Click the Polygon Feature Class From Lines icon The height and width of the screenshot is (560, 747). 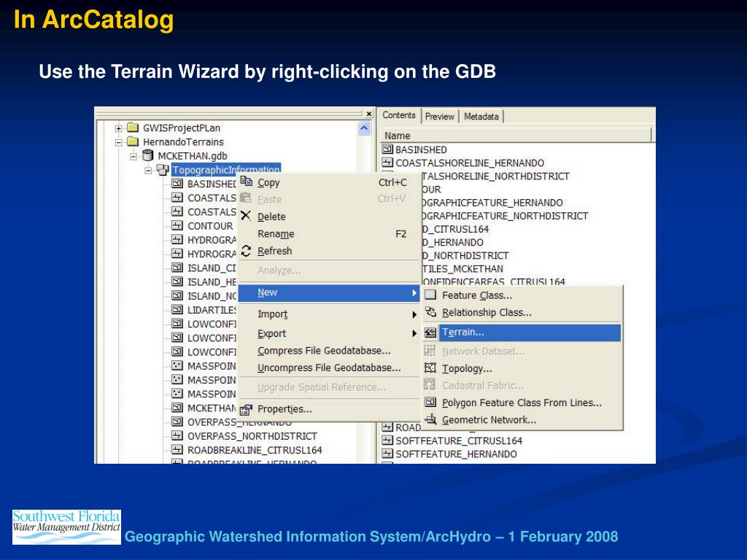(x=430, y=402)
